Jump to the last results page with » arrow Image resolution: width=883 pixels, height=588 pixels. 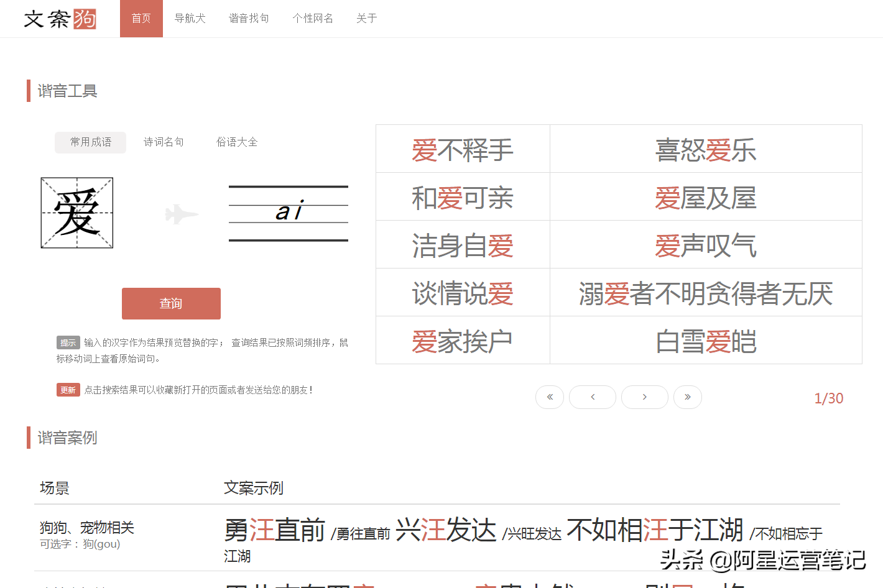[687, 397]
